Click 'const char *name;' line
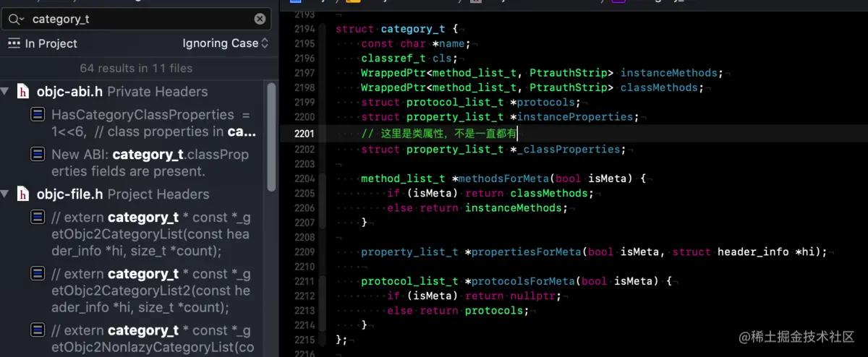The image size is (868, 357). click(x=416, y=43)
